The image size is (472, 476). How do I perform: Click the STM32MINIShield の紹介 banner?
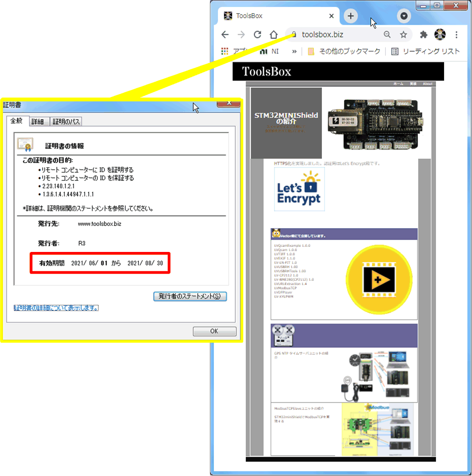pyautogui.click(x=286, y=123)
